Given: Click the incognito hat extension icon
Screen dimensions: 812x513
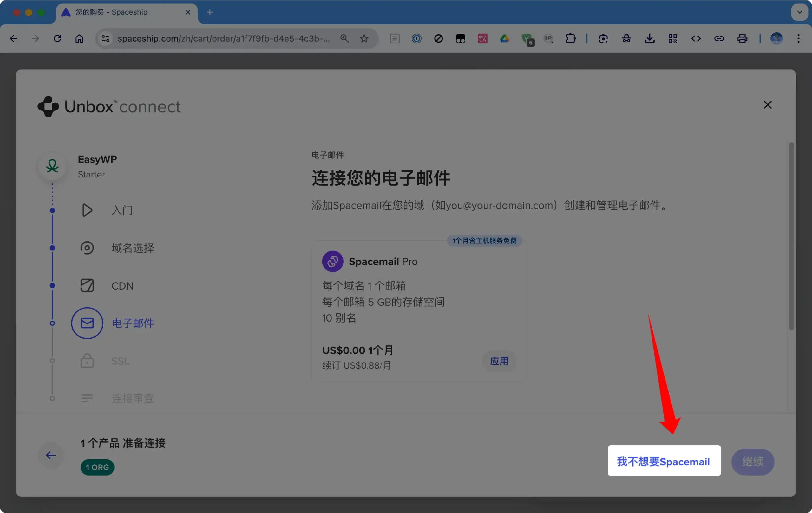Looking at the screenshot, I should point(626,38).
